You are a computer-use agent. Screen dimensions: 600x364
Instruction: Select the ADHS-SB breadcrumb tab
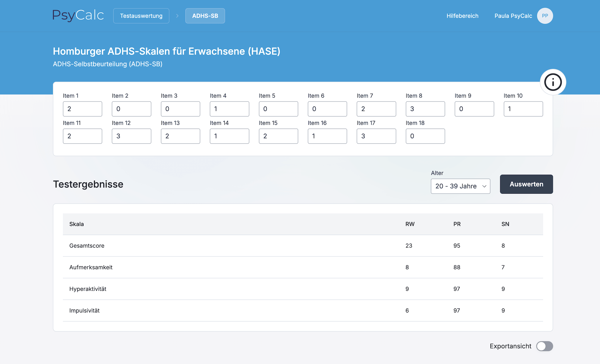(205, 16)
